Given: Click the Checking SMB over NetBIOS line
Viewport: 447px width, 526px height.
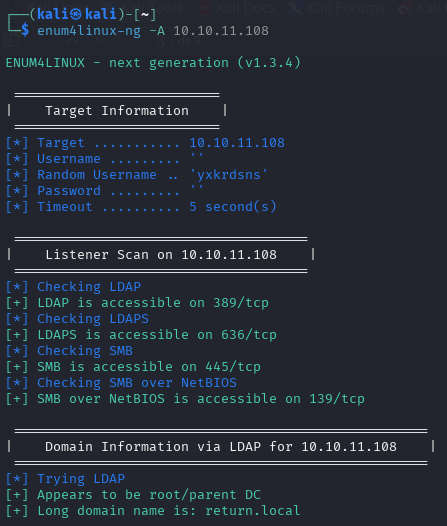Looking at the screenshot, I should pos(121,383).
